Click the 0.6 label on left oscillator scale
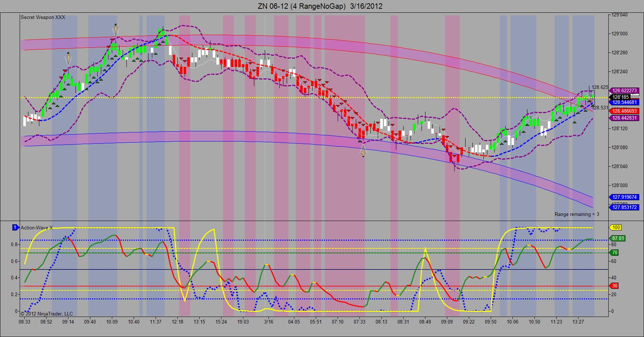Image resolution: width=644 pixels, height=337 pixels. click(x=15, y=261)
